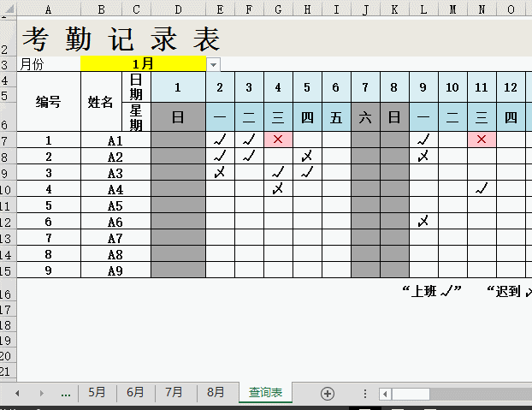This screenshot has height=410, width=532.
Task: Select column D header
Action: point(178,9)
